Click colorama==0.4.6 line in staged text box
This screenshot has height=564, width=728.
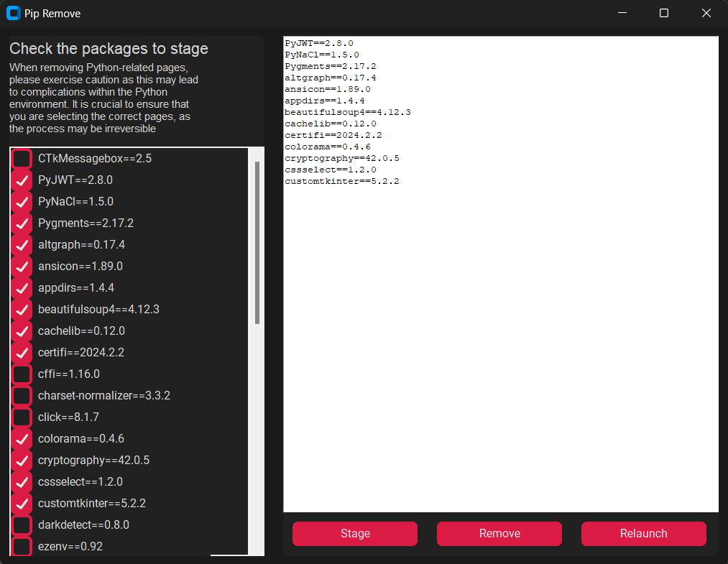(327, 147)
